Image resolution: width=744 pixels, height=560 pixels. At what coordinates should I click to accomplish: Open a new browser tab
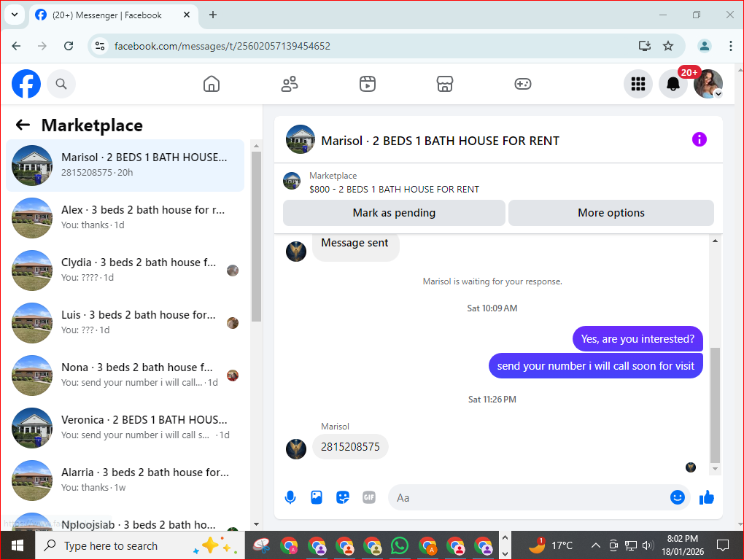pos(213,15)
